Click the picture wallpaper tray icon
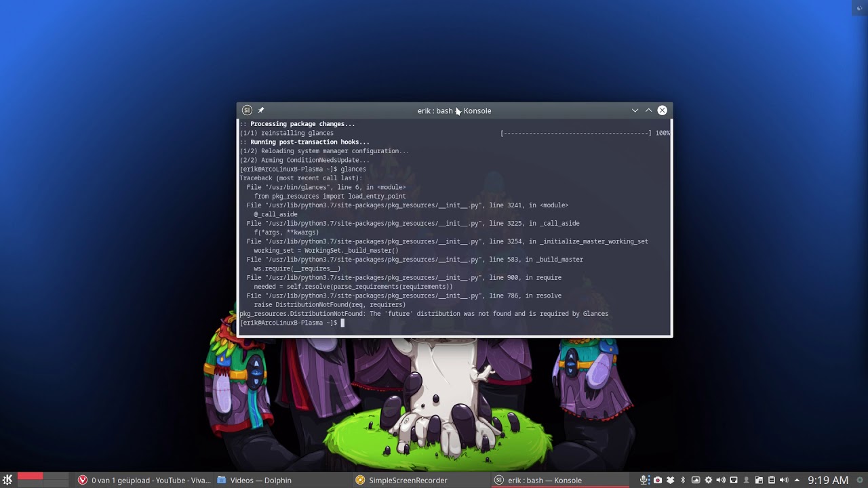868x488 pixels. [696, 480]
